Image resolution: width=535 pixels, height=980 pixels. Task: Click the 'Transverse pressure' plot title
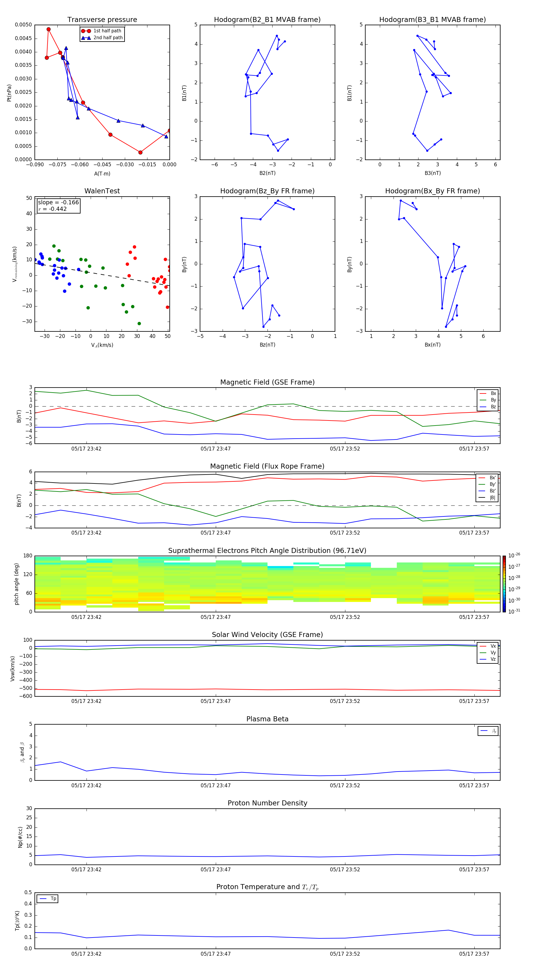(102, 20)
